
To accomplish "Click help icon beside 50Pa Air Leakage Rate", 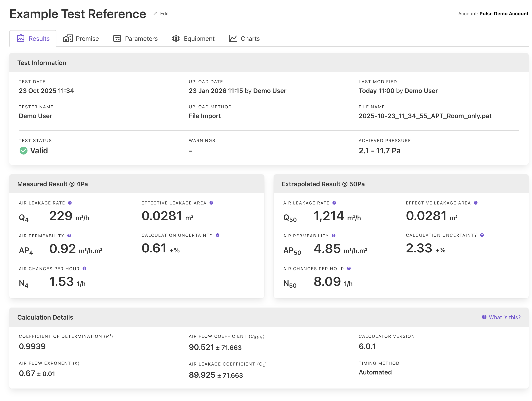I will click(334, 203).
